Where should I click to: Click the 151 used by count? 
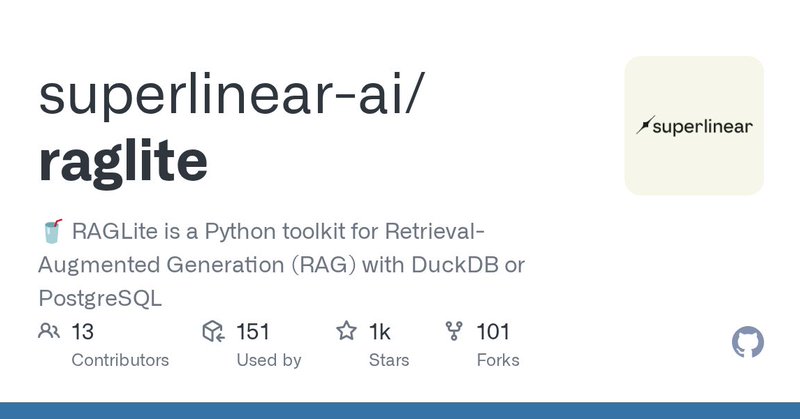[254, 331]
